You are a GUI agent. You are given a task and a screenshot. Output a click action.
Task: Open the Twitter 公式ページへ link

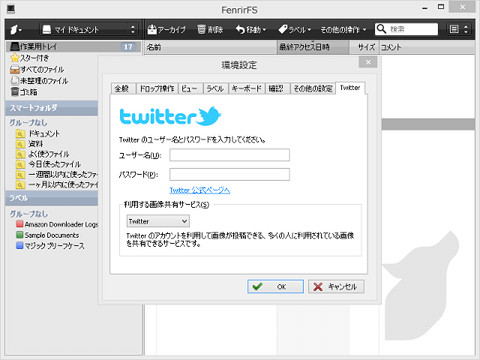coord(200,190)
